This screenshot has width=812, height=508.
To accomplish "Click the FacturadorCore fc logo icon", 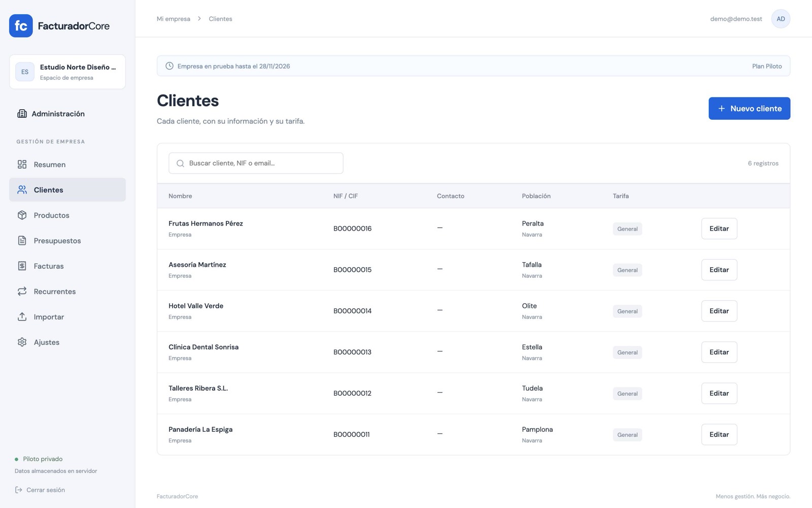I will click(x=21, y=26).
